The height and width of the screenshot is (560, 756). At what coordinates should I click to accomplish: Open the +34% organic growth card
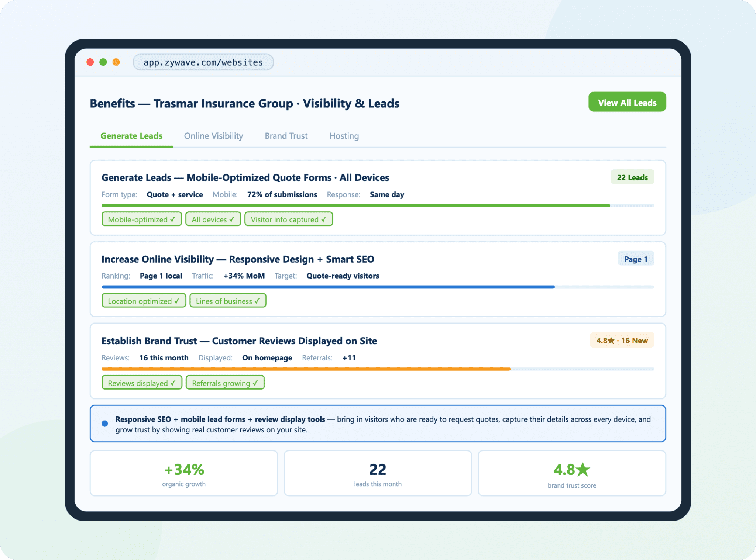point(184,473)
